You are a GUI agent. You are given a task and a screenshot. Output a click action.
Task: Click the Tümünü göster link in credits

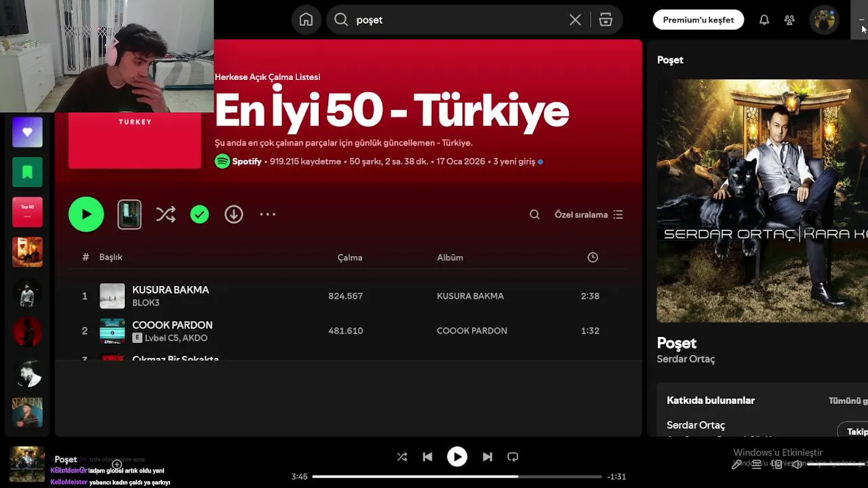coord(848,401)
